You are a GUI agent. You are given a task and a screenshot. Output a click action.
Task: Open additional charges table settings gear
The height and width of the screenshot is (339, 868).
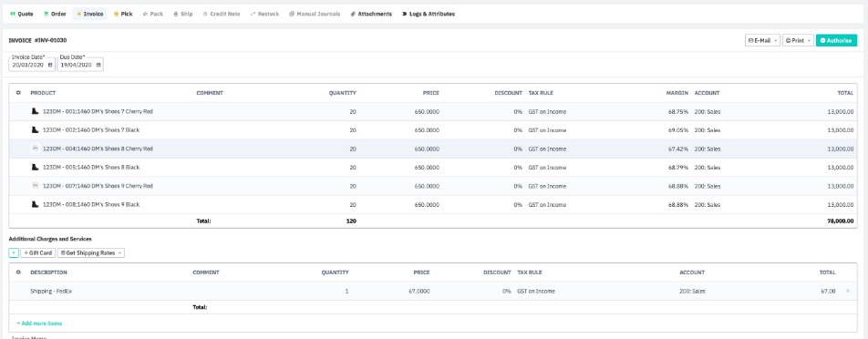pos(18,272)
